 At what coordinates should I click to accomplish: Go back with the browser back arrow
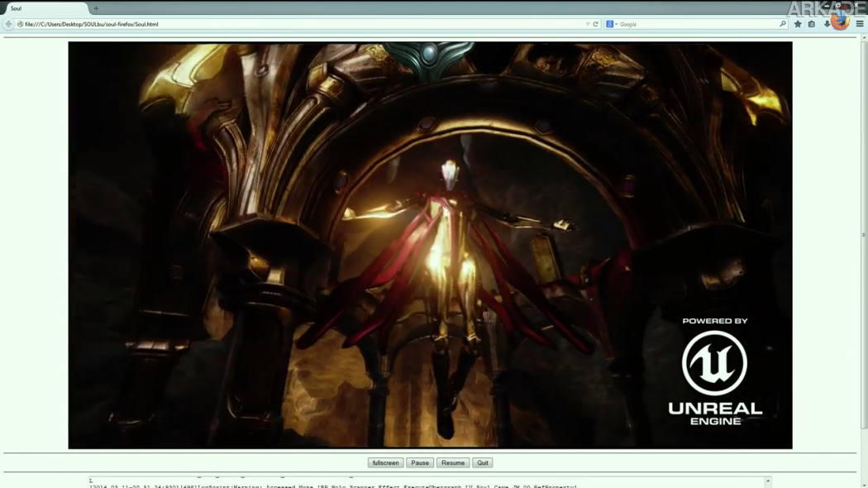click(x=7, y=24)
